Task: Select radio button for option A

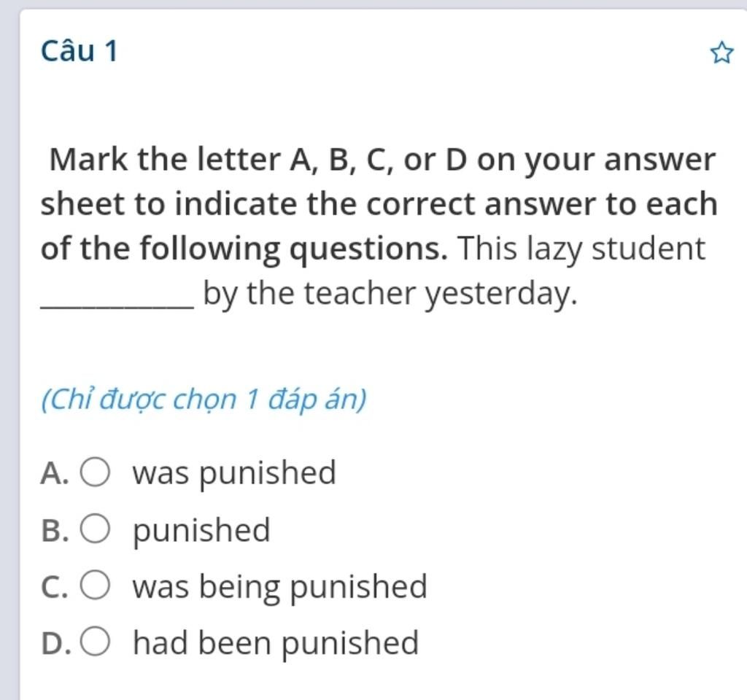Action: pos(95,472)
